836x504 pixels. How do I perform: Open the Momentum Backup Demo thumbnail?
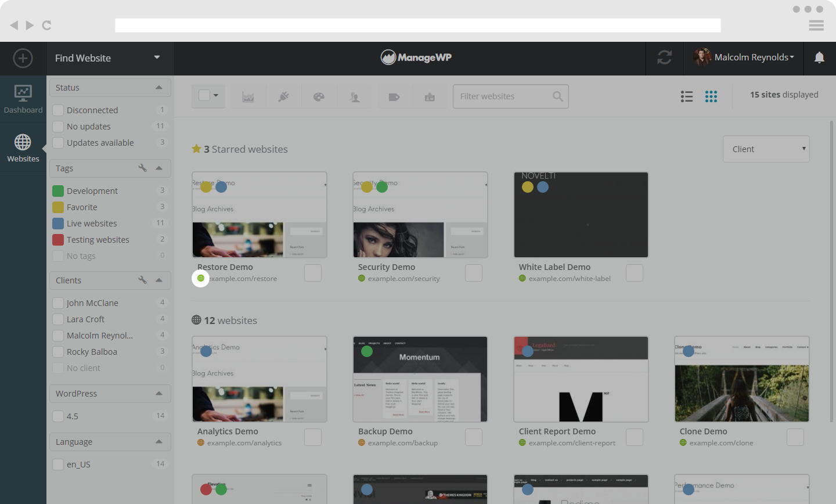pyautogui.click(x=420, y=379)
